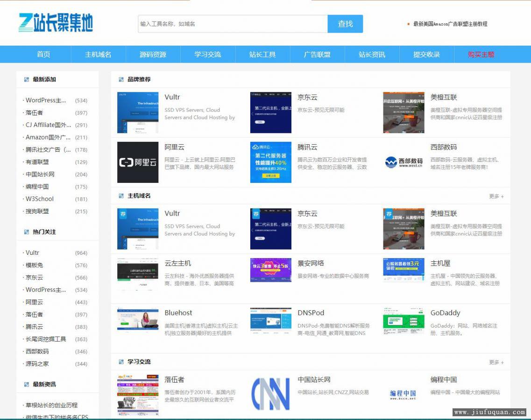Focus the tool name search input
Viewport: 531px width, 420px height.
(233, 24)
